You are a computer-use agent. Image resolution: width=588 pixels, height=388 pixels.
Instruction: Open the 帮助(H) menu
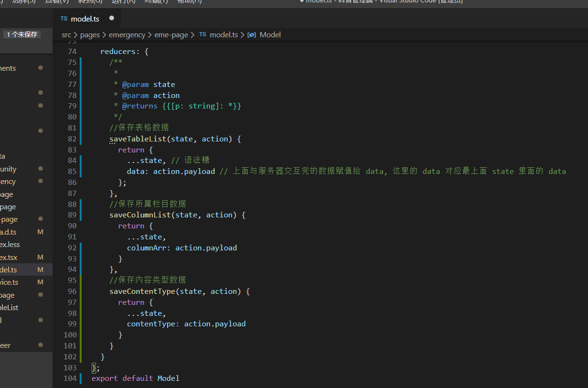(189, 2)
